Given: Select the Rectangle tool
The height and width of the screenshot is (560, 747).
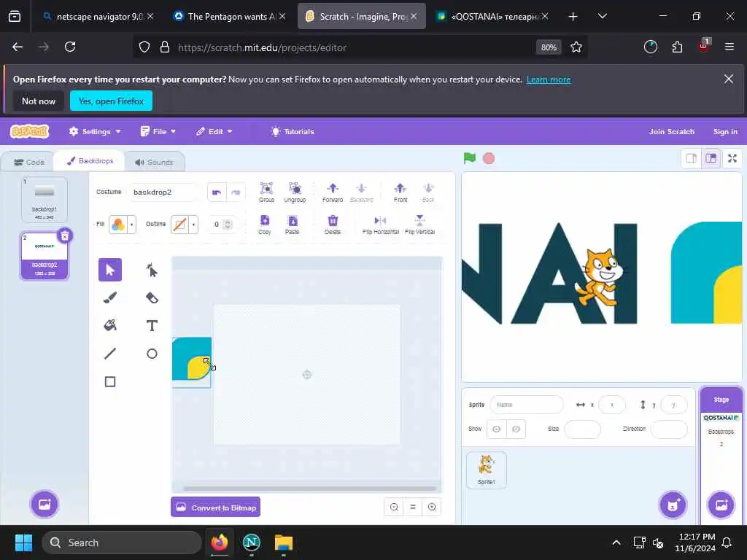Looking at the screenshot, I should point(110,381).
